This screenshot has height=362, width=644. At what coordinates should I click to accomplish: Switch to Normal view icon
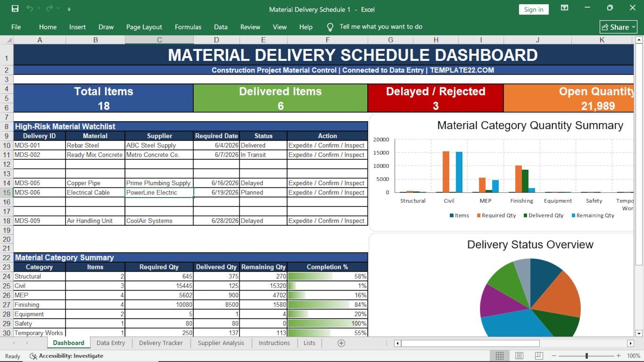tap(500, 356)
